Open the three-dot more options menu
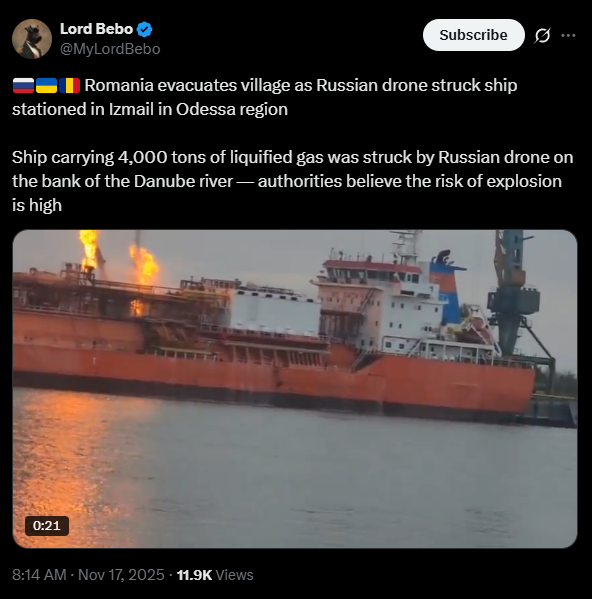The image size is (592, 599). click(x=568, y=36)
